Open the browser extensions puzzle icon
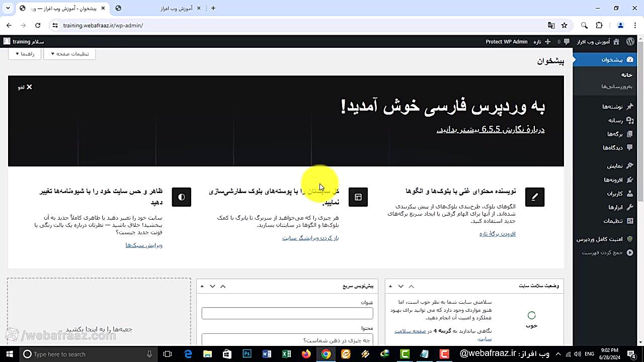Image resolution: width=644 pixels, height=362 pixels. 599,25
